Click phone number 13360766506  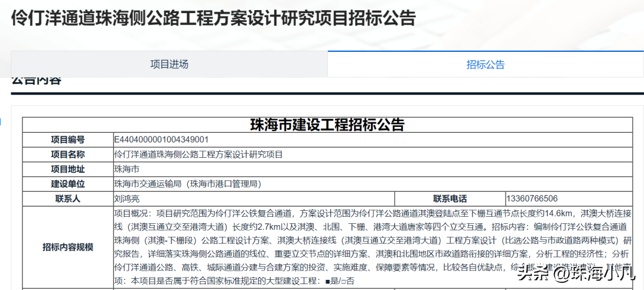pyautogui.click(x=532, y=199)
